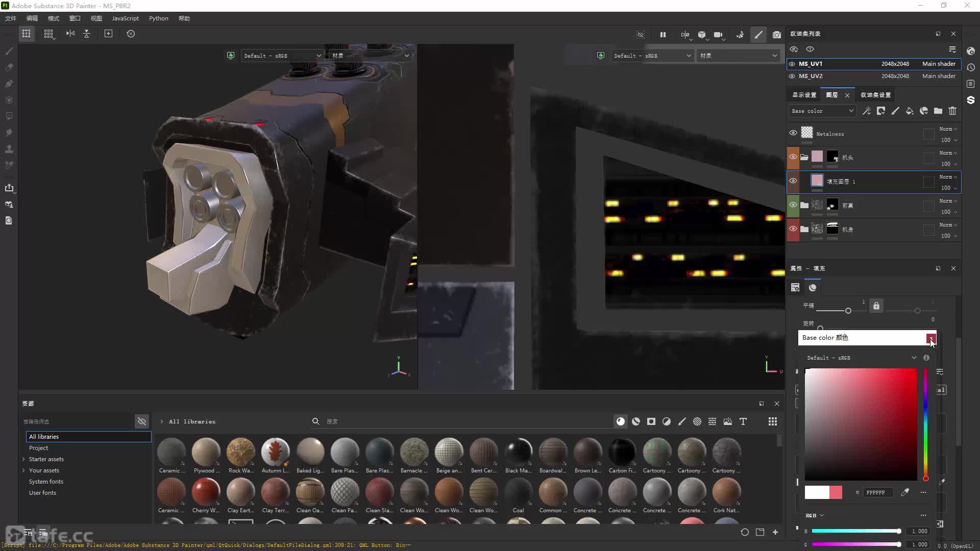Image resolution: width=980 pixels, height=551 pixels.
Task: Select the Projection tool in left toolbar
Action: point(9,84)
